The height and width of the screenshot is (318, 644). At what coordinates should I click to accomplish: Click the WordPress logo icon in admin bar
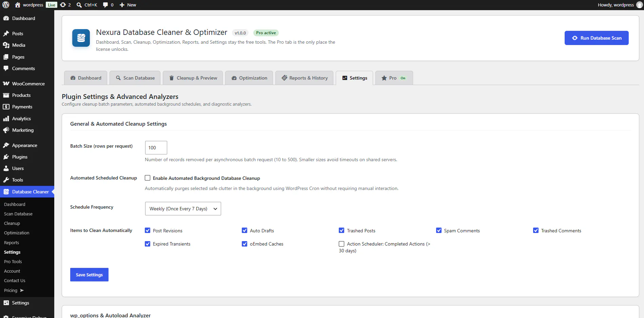click(x=6, y=5)
